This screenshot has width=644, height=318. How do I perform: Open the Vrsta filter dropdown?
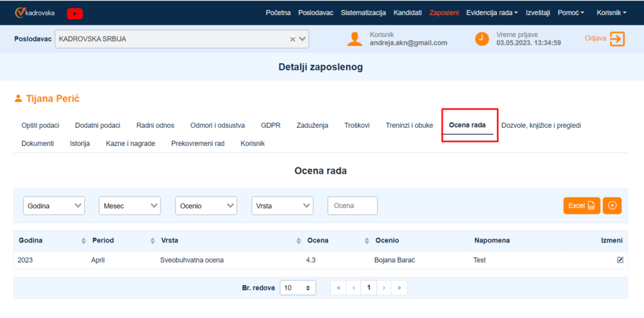282,205
